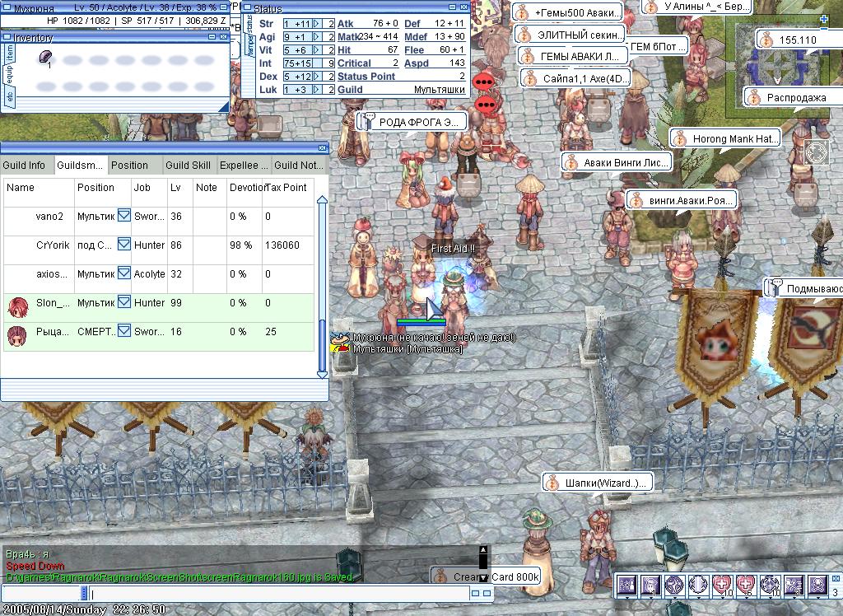Cast the Heal heart skill marked 6
843x616 pixels.
746,585
